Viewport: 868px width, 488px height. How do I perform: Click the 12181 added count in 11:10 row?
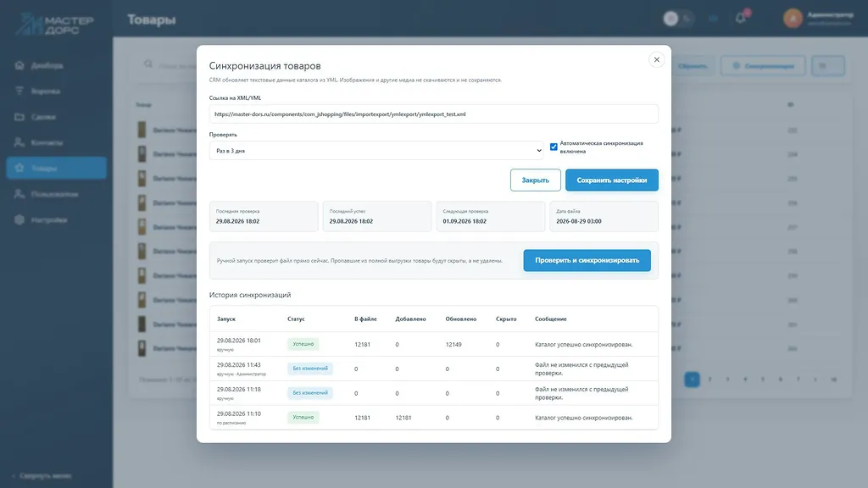pyautogui.click(x=403, y=418)
